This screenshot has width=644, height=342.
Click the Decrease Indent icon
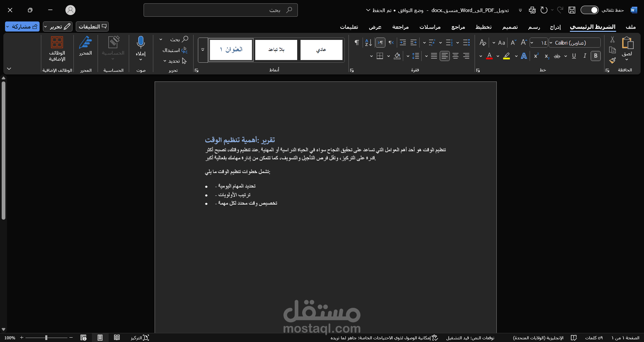pos(414,43)
